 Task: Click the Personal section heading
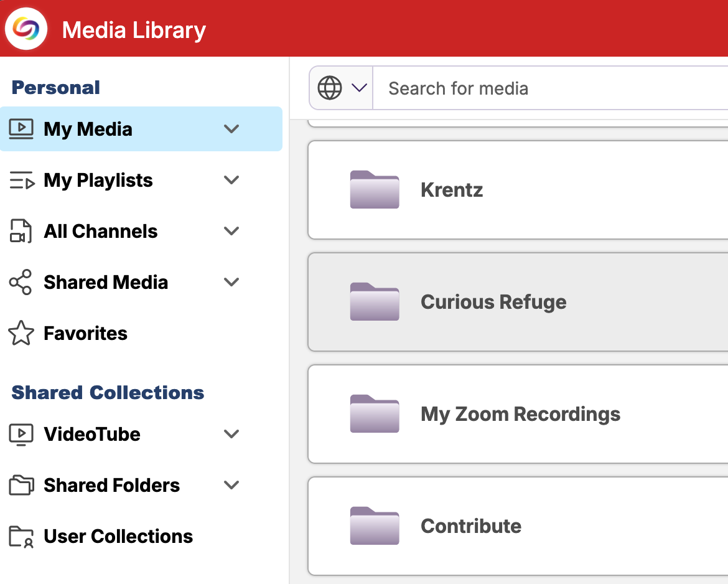[56, 87]
